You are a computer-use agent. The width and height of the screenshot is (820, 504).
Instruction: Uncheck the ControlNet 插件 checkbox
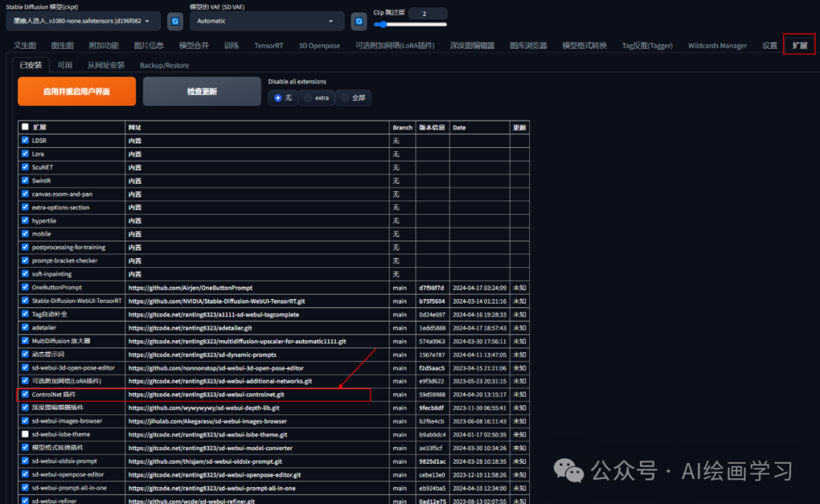click(x=25, y=394)
